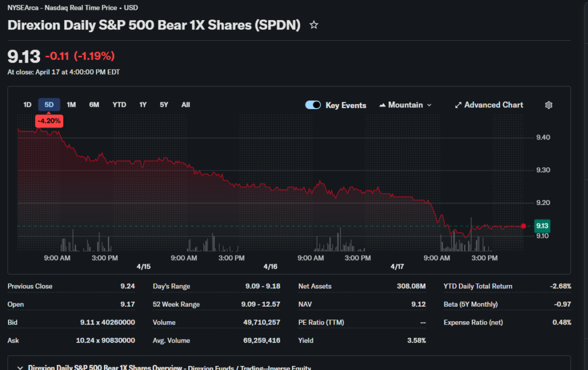This screenshot has width=588, height=370.
Task: Open the Advanced Chart link
Action: pos(493,105)
